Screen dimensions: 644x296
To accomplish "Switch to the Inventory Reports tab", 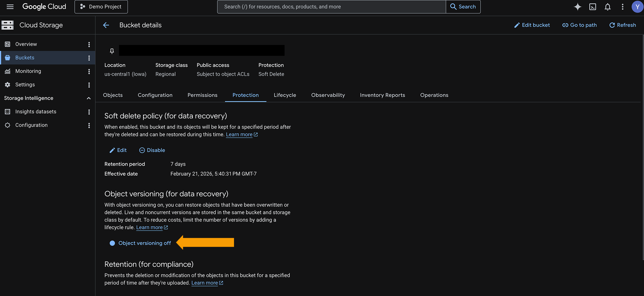I will pyautogui.click(x=383, y=95).
